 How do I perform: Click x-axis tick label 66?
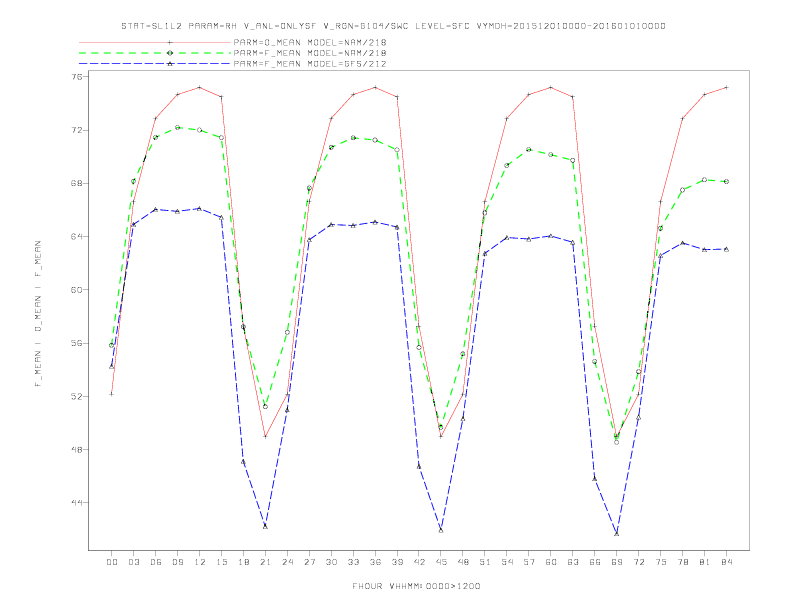click(x=595, y=562)
